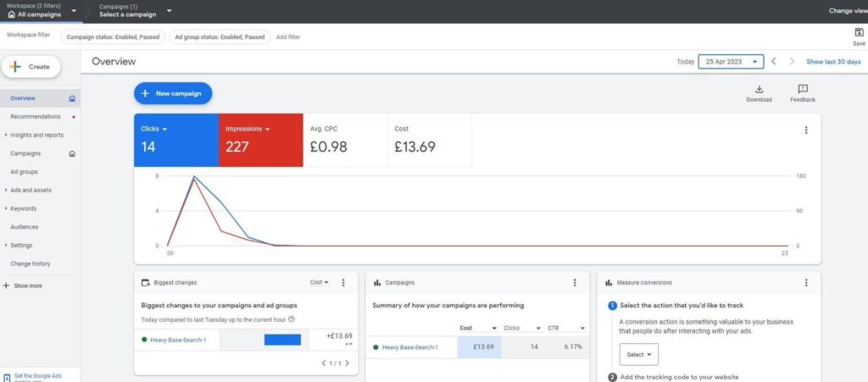This screenshot has width=868, height=382.
Task: Click the £13.69 cell in Campaigns table
Action: (480, 347)
